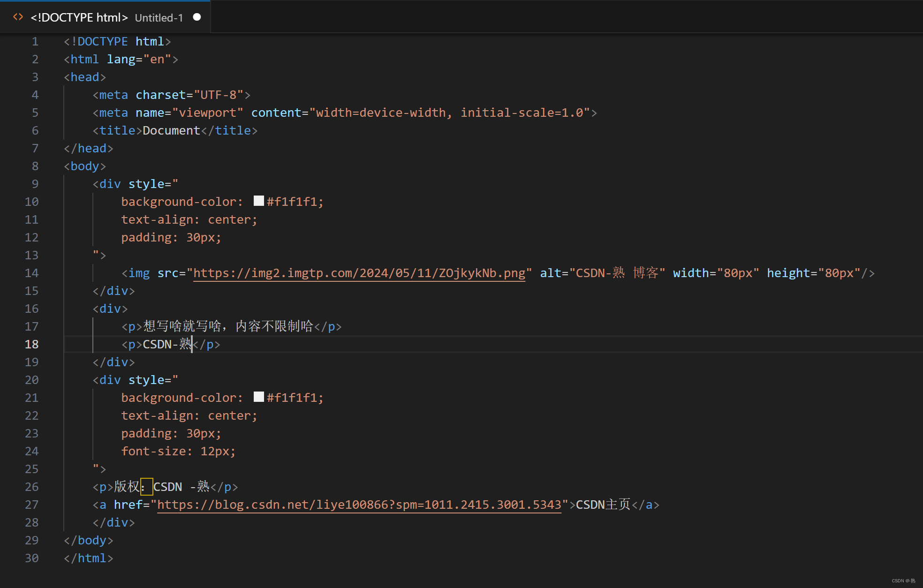
Task: Select the Untitled-1 editor tab
Action: tap(106, 17)
